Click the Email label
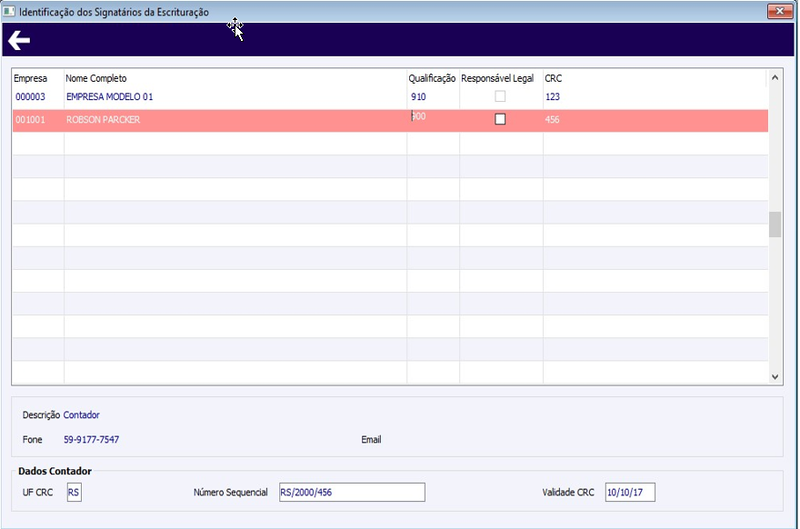Viewport: 800px width, 529px height. [371, 440]
